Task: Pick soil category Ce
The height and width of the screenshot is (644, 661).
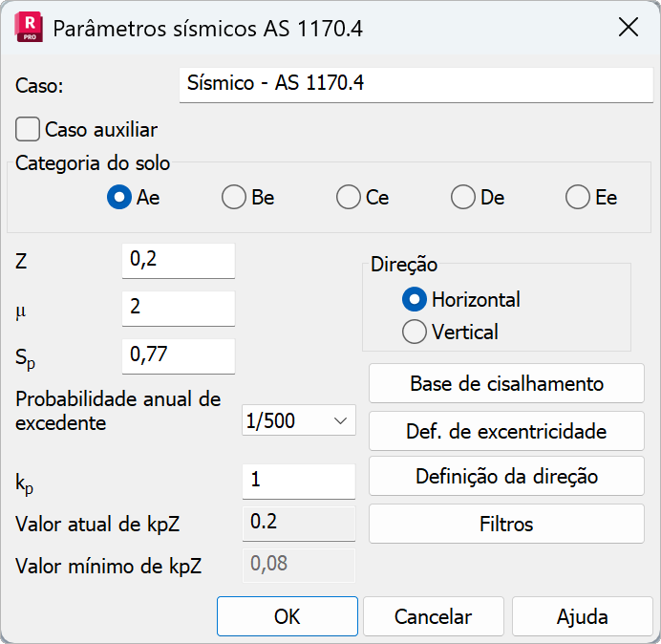Action: (349, 198)
